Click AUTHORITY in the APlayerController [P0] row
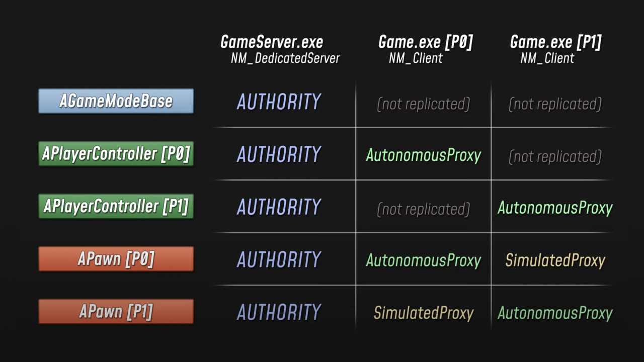644x362 pixels. 279,154
